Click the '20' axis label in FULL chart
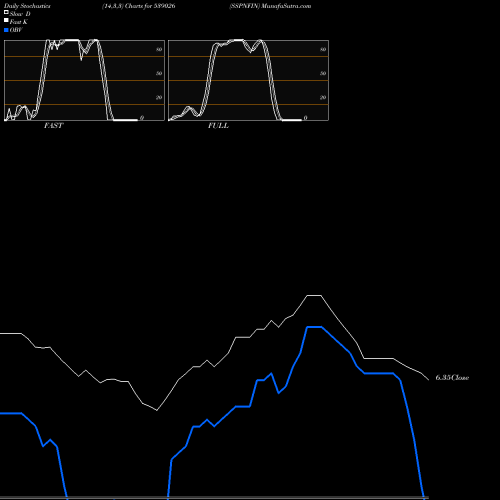Image resolution: width=500 pixels, height=500 pixels. [x=323, y=97]
